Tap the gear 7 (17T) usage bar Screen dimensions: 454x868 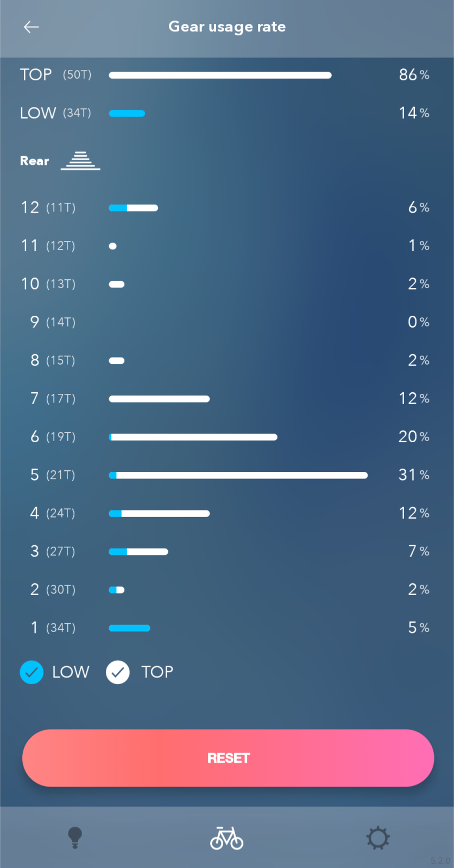(x=159, y=399)
